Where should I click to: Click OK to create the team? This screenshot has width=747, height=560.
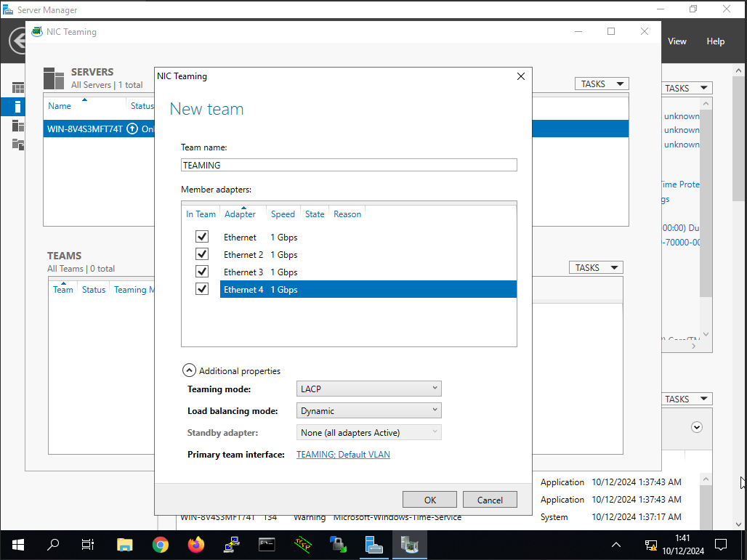(x=429, y=500)
